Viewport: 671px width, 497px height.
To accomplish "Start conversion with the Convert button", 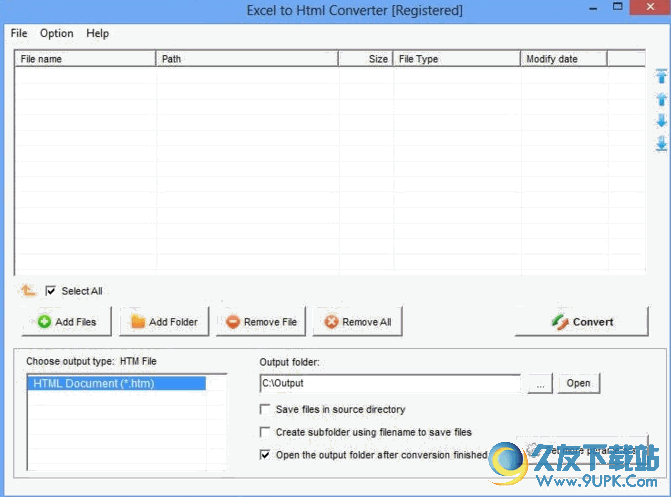I will click(x=582, y=321).
